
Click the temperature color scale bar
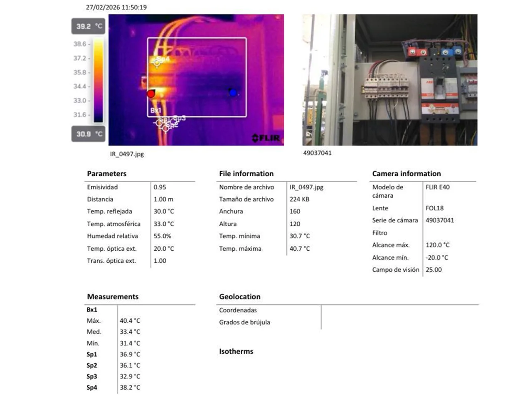tap(99, 80)
